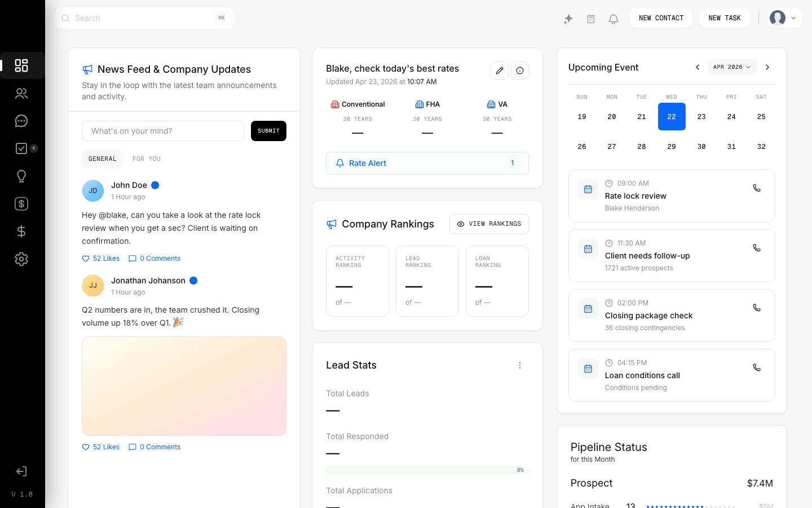The width and height of the screenshot is (812, 508).
Task: Open the calculator icon in header
Action: click(x=591, y=19)
